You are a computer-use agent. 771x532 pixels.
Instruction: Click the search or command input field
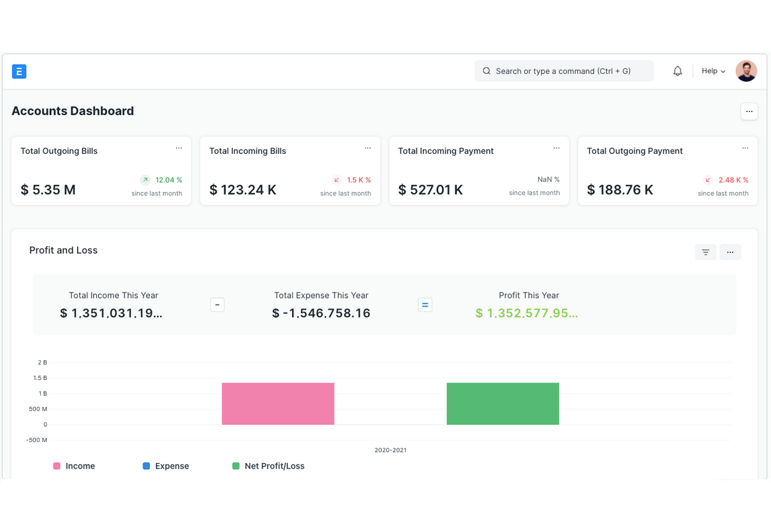coord(563,71)
